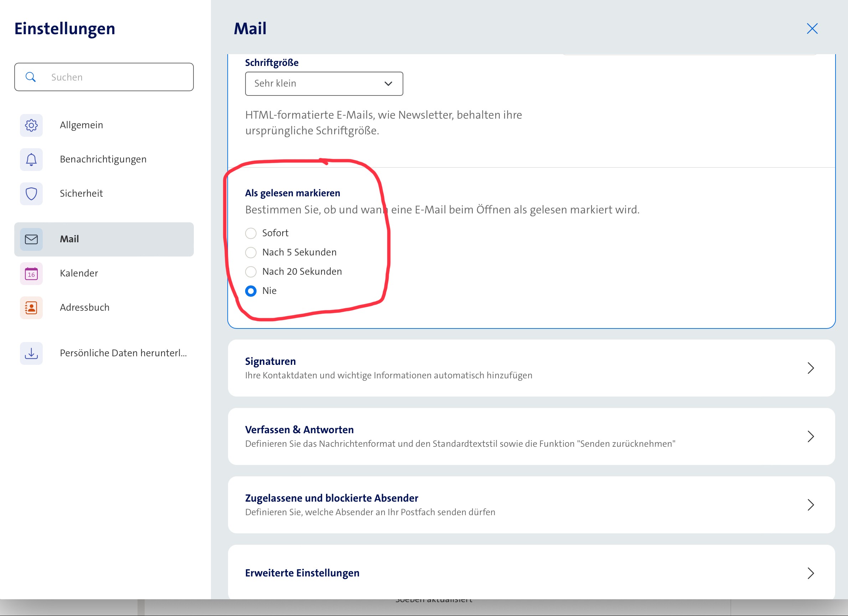
Task: Select the Sofort radio option
Action: [x=251, y=233]
